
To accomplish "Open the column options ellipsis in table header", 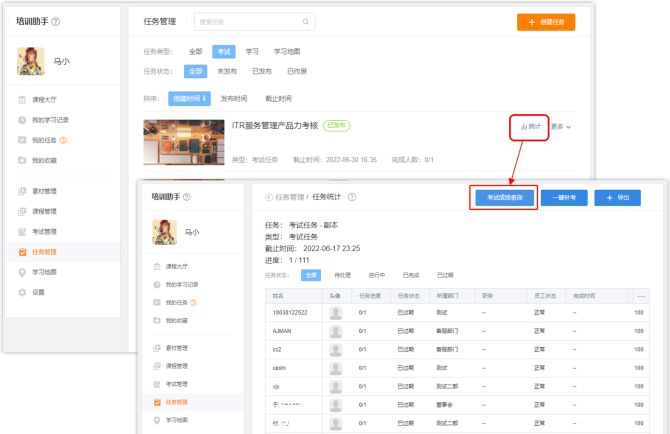I will click(640, 296).
